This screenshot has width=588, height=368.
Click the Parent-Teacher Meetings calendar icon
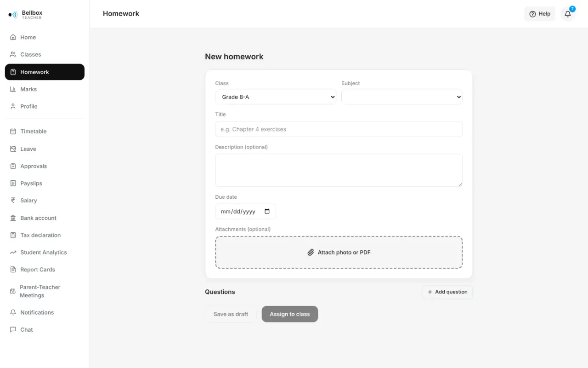[13, 291]
